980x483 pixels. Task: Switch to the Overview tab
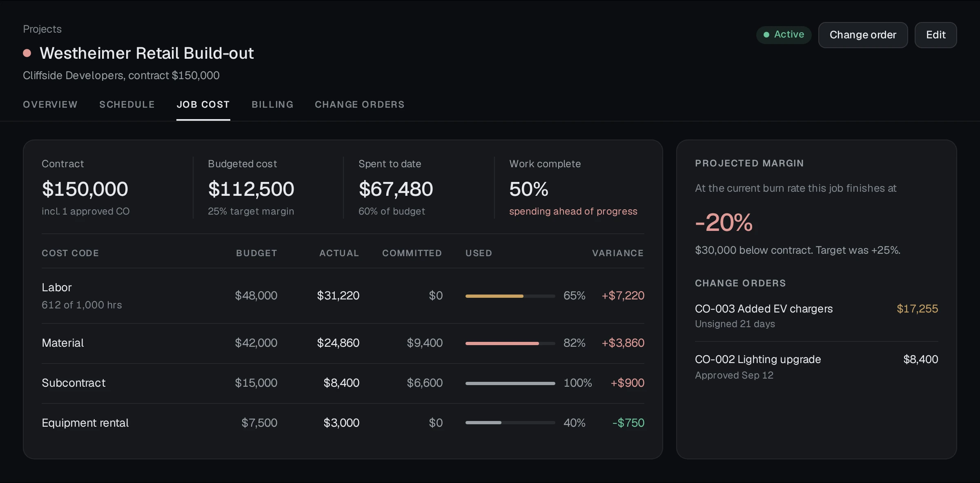[x=50, y=104]
